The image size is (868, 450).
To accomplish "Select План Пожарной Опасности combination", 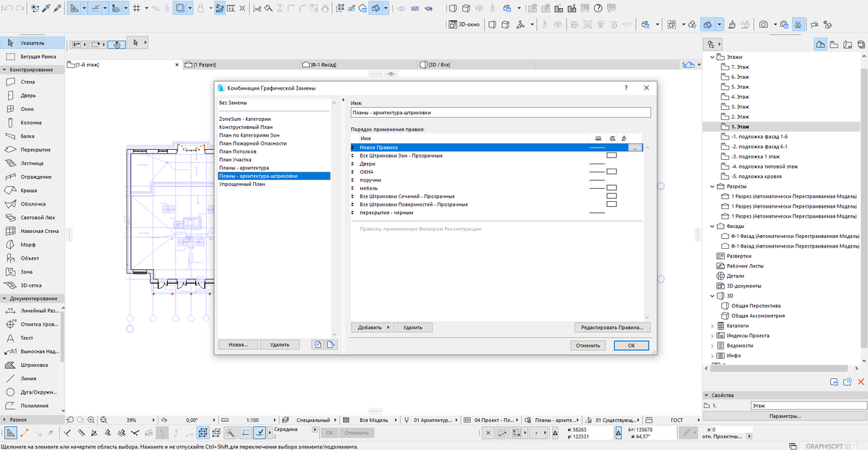I will [x=252, y=143].
